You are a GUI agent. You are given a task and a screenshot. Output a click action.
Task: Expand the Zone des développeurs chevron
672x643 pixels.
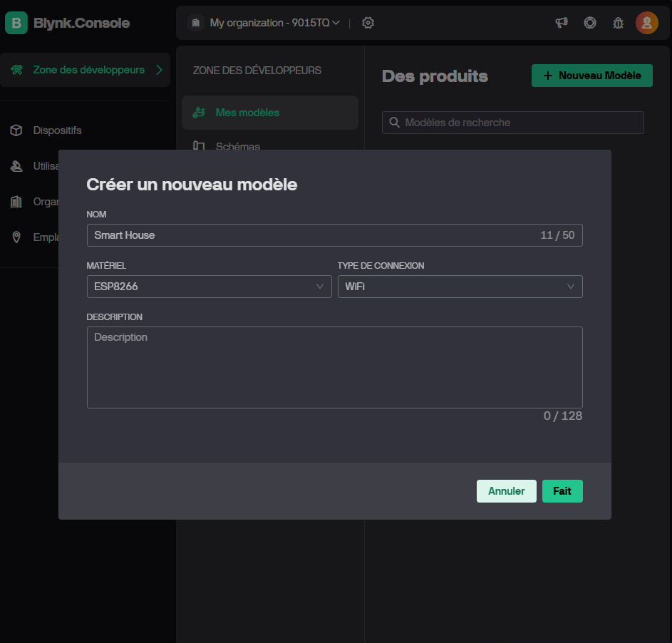coord(159,70)
